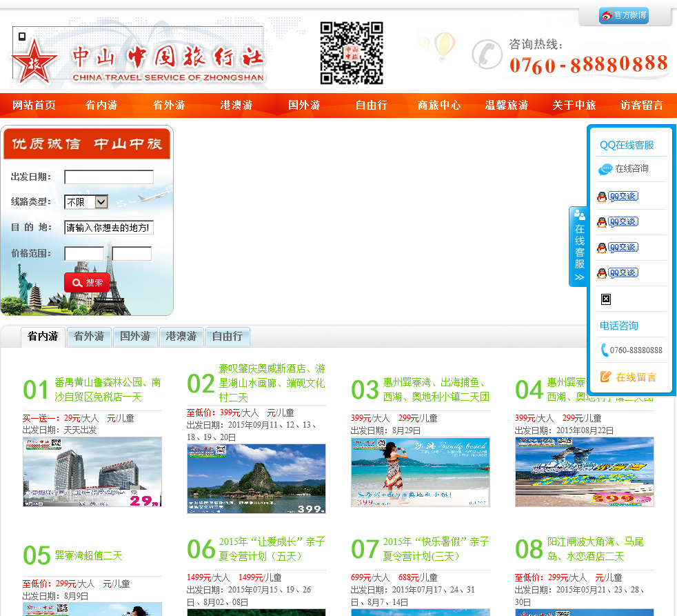Click tour 01 hotel buildings thumbnail
677x616 pixels.
[92, 472]
